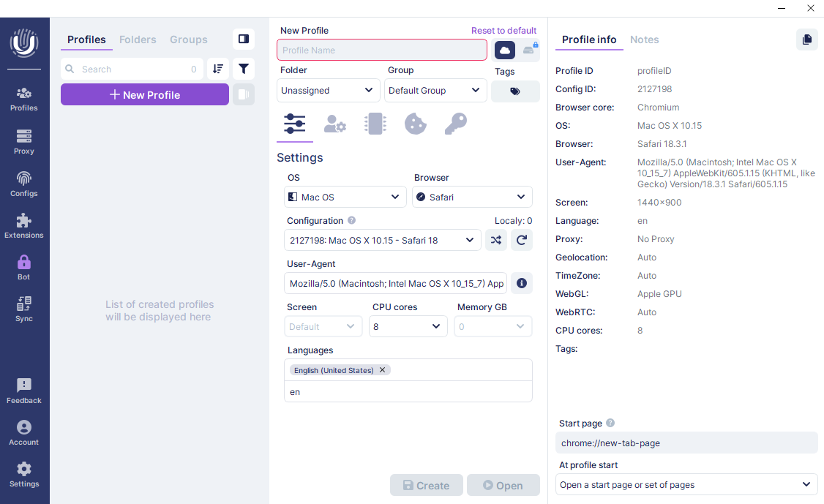Click the Tags button
Viewport: 824px width, 504px height.
tap(515, 91)
